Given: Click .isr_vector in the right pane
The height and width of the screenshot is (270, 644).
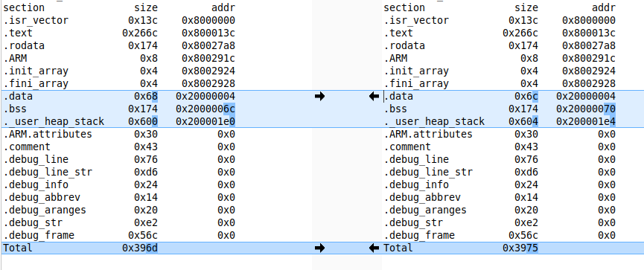Looking at the screenshot, I should coord(416,21).
